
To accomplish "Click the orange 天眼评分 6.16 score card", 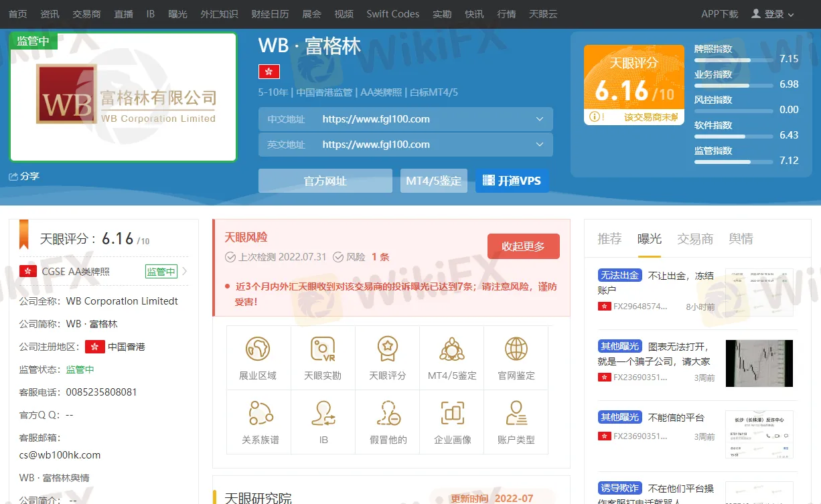I will pyautogui.click(x=634, y=85).
